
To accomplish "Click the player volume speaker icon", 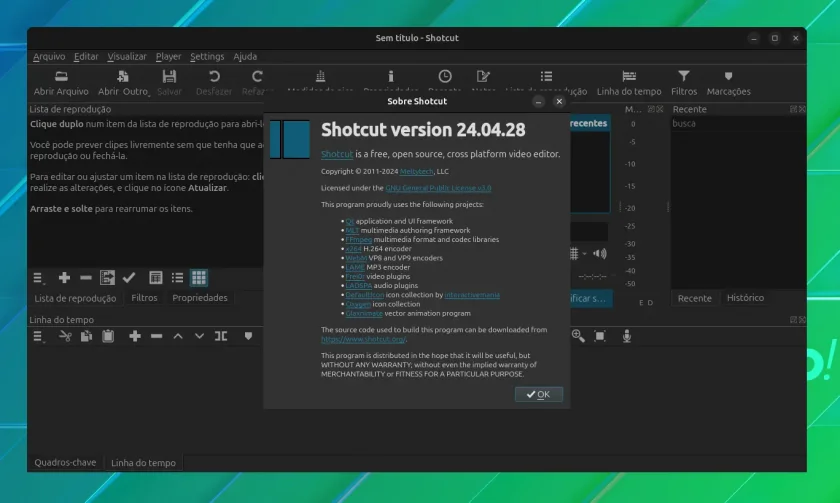I will point(600,253).
